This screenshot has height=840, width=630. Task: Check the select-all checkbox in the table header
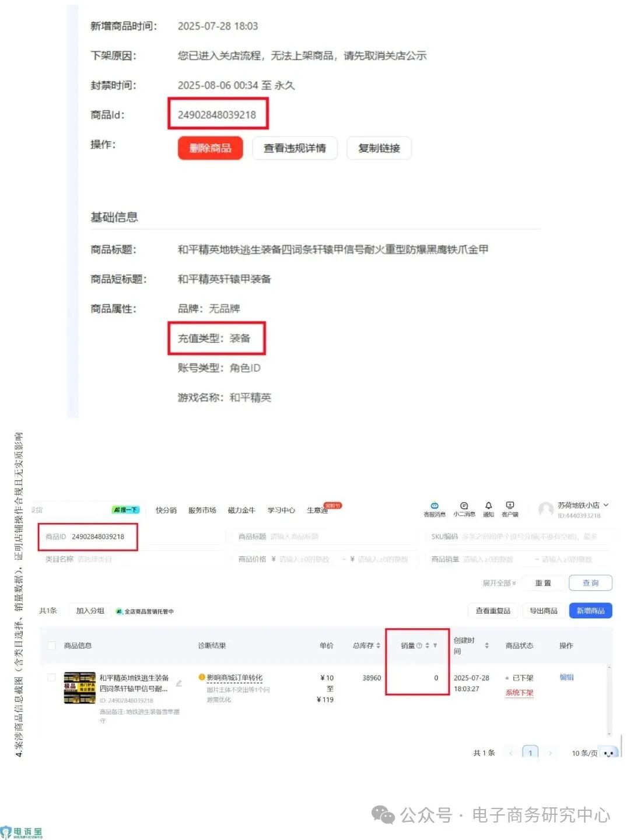click(51, 646)
